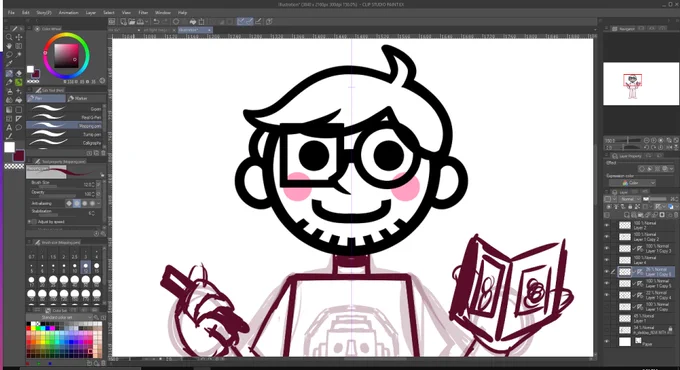
Task: Select the Real G-pen sub tool
Action: (64, 117)
